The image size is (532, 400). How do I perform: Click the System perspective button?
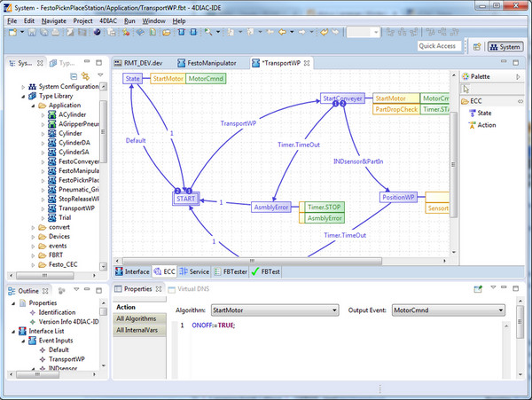click(x=505, y=46)
